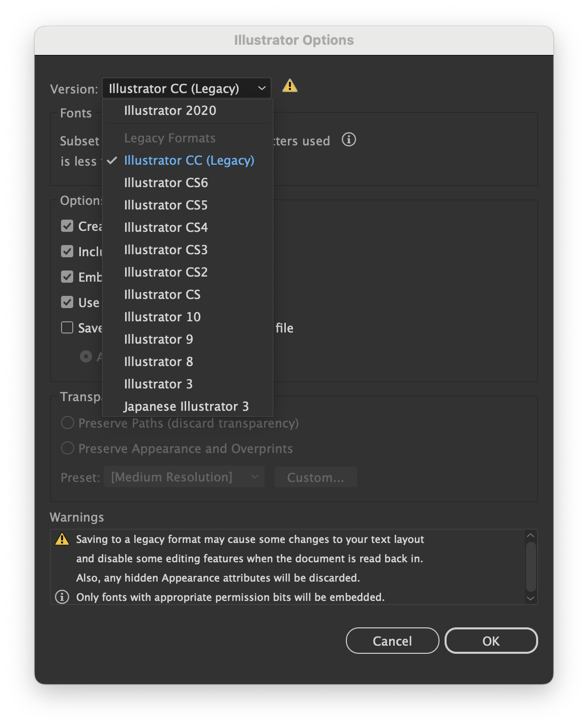Click the Illustrator Options title bar
Screen dimensions: 588x727
click(x=294, y=40)
